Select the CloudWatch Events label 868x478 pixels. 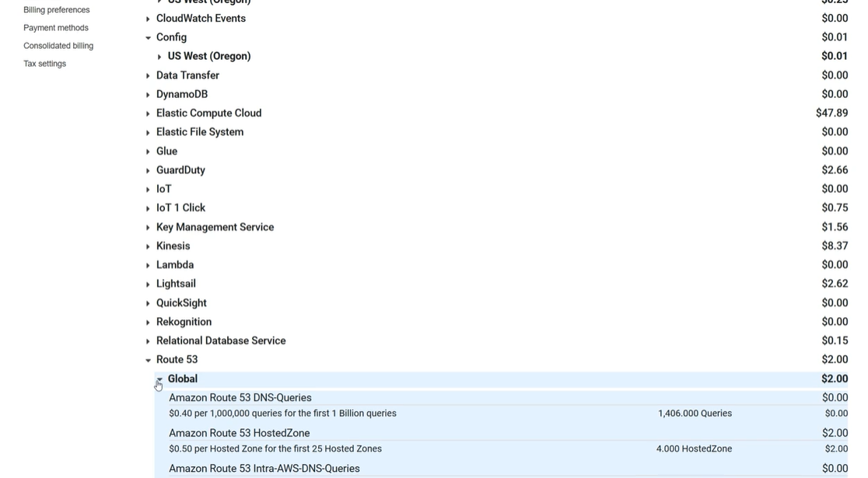coord(201,18)
